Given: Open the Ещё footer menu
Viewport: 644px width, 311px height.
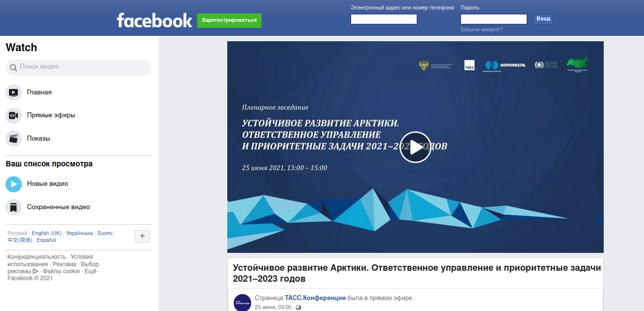Looking at the screenshot, I should coord(90,271).
